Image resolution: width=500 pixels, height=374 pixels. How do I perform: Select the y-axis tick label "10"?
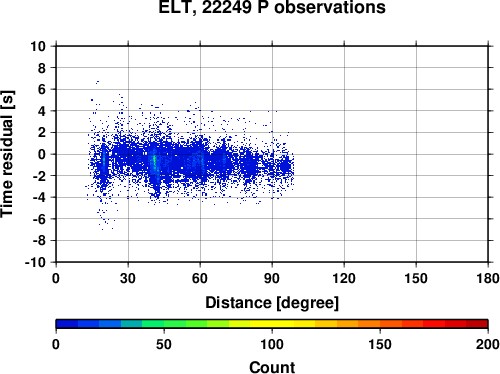38,46
